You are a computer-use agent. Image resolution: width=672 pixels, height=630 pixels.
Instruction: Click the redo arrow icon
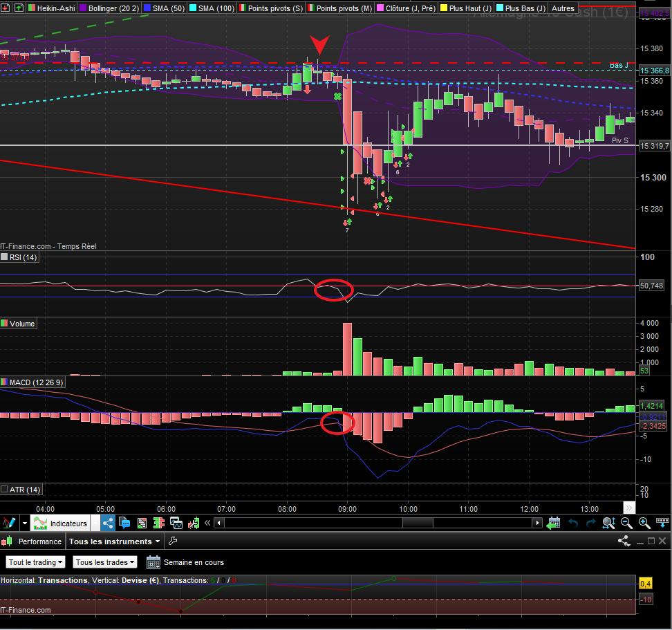pyautogui.click(x=590, y=523)
